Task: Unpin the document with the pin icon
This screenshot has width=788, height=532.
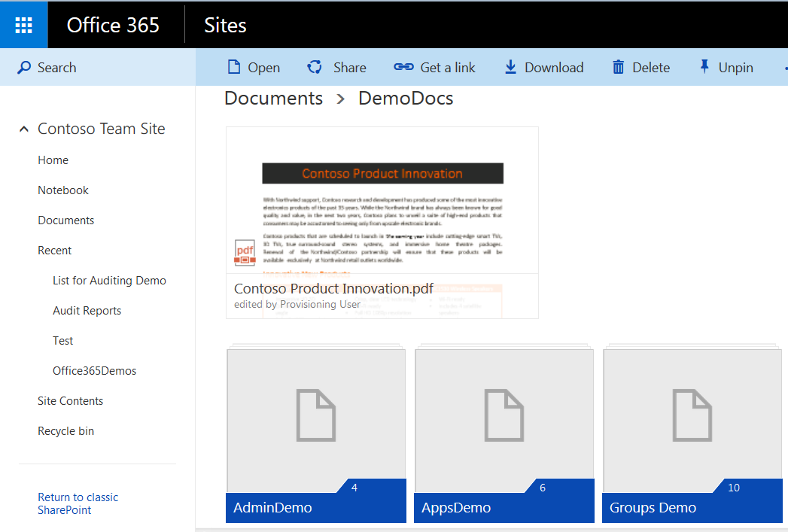Action: click(705, 67)
